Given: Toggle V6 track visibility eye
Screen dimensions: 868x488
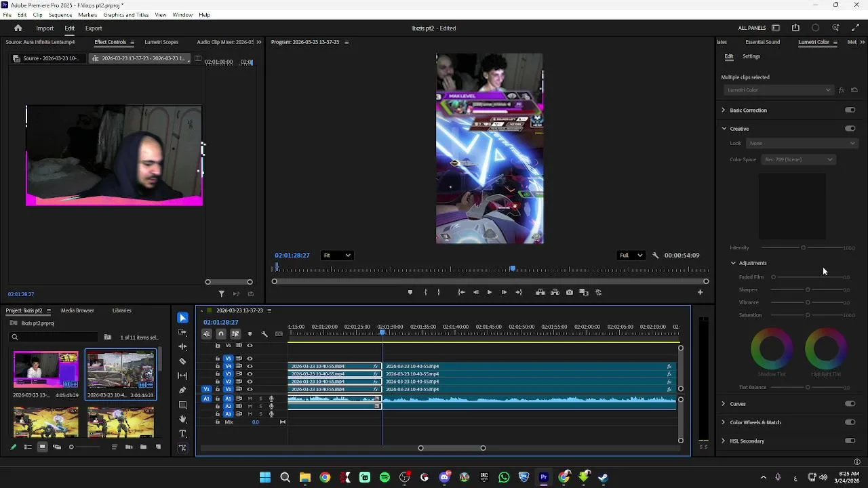Looking at the screenshot, I should point(250,345).
